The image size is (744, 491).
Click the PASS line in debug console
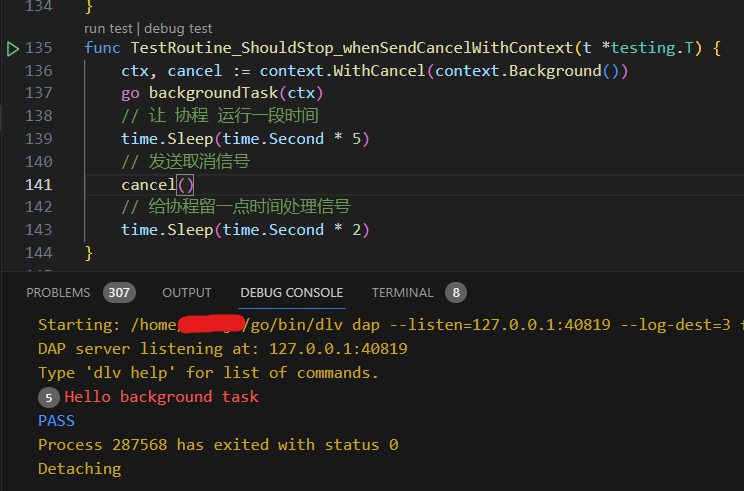[56, 421]
